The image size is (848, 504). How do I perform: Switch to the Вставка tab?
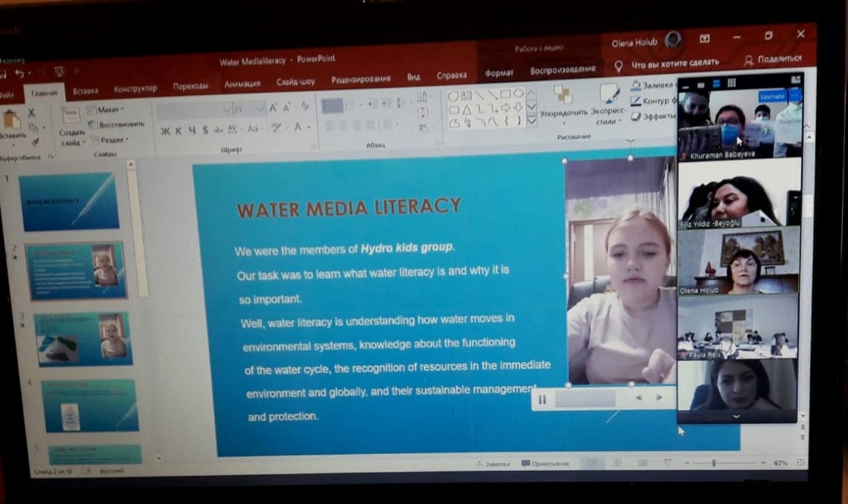tap(85, 90)
